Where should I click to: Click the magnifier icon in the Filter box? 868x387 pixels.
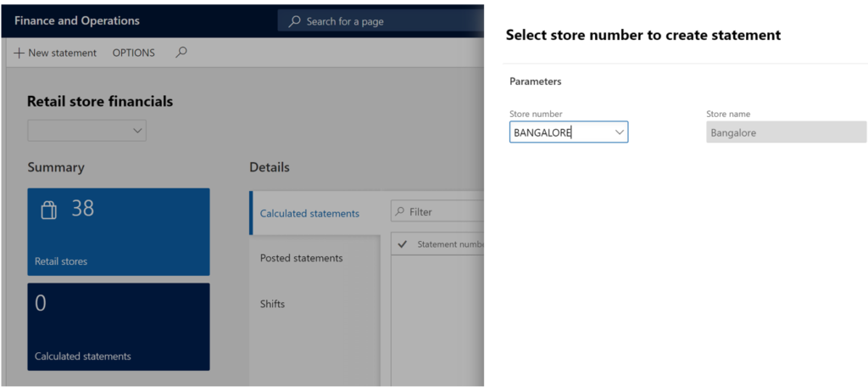(x=400, y=212)
